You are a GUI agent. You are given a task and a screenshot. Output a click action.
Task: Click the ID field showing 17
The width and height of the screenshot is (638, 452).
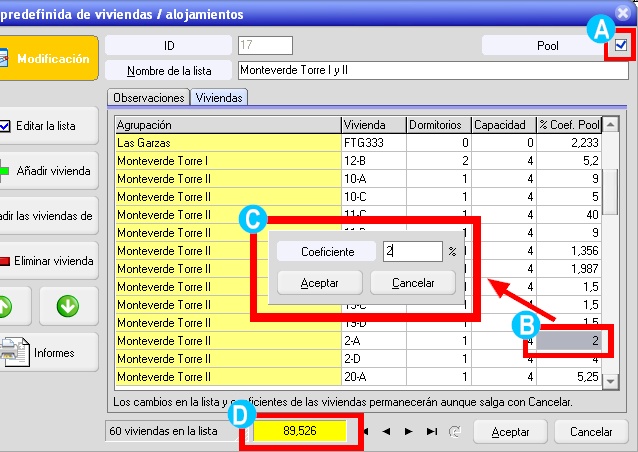click(265, 45)
